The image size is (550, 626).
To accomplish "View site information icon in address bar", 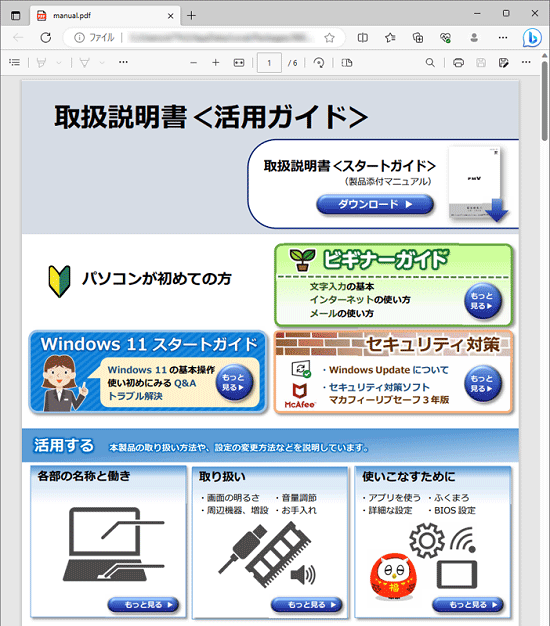I will pyautogui.click(x=79, y=38).
